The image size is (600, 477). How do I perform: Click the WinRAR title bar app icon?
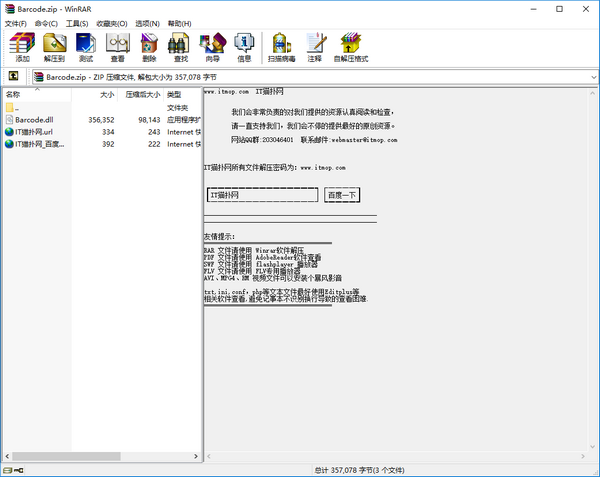10,9
